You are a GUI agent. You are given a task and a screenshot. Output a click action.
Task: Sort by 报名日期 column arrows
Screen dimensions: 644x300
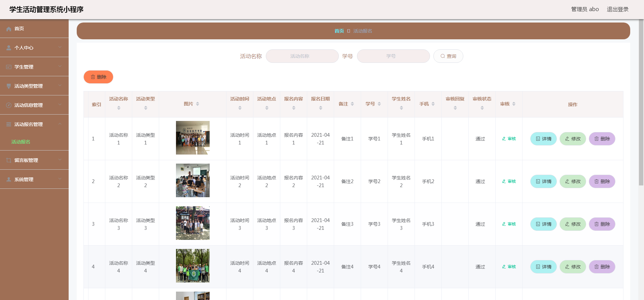320,108
